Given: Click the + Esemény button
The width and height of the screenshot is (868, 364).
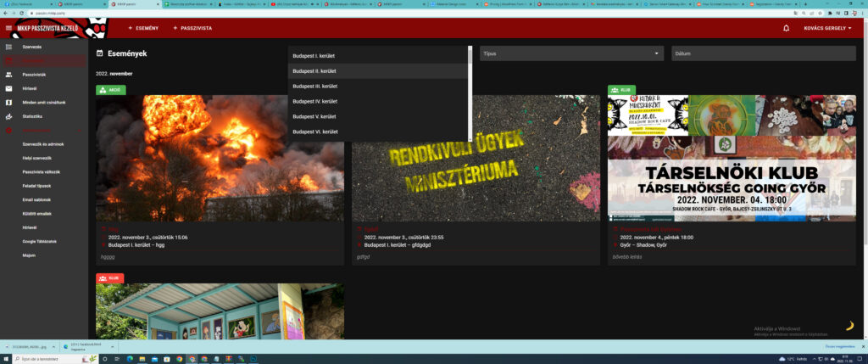Looking at the screenshot, I should tap(143, 29).
